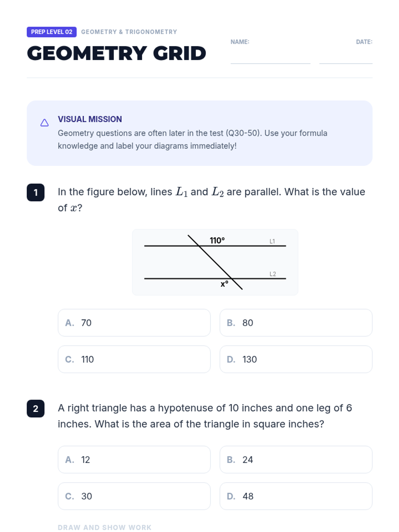Pick answer B, 24, for question 2
Image resolution: width=399 pixels, height=532 pixels.
pyautogui.click(x=296, y=460)
